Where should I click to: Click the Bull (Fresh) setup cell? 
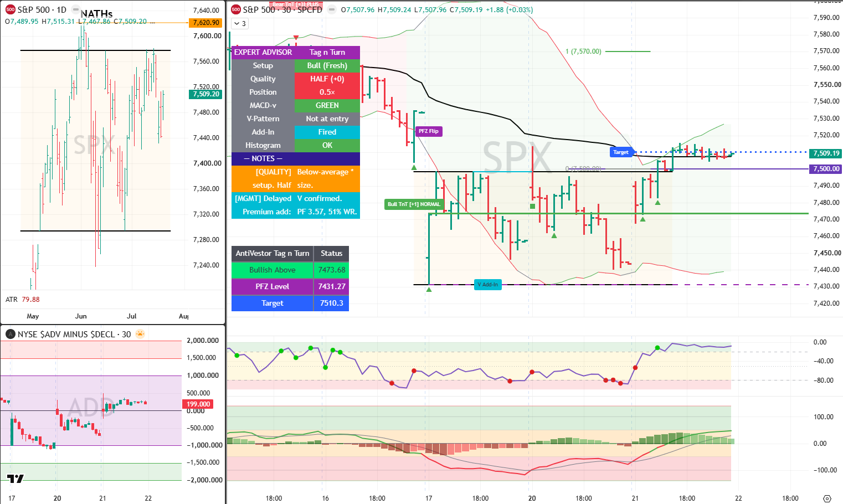327,65
